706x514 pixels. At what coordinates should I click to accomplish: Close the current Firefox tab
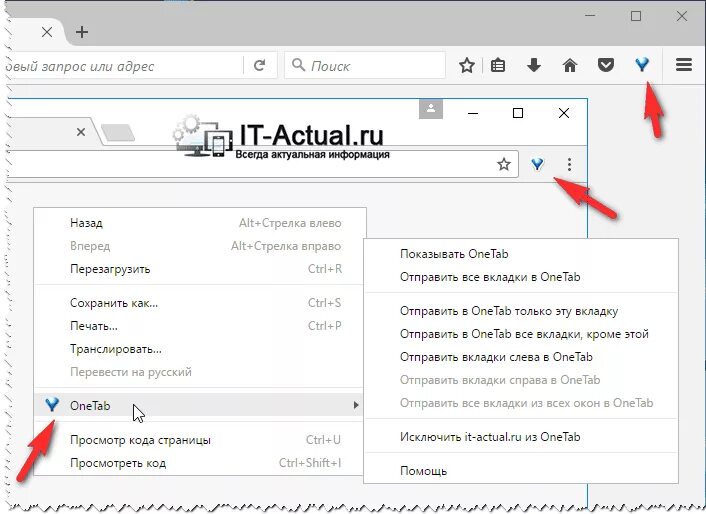47,32
